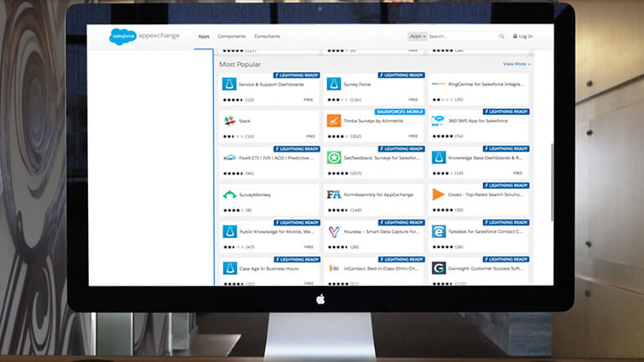Screen dimensions: 644x362
Task: Click the search magnifier icon
Action: point(501,37)
